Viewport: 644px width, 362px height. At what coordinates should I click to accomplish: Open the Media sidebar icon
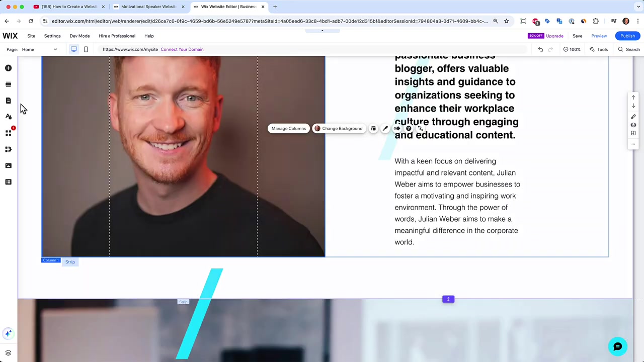coord(8,165)
